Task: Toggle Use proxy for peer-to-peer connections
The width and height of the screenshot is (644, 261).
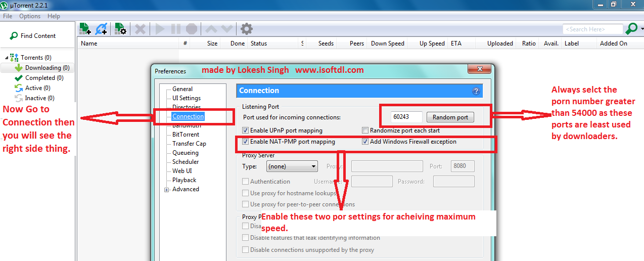Action: pos(245,204)
